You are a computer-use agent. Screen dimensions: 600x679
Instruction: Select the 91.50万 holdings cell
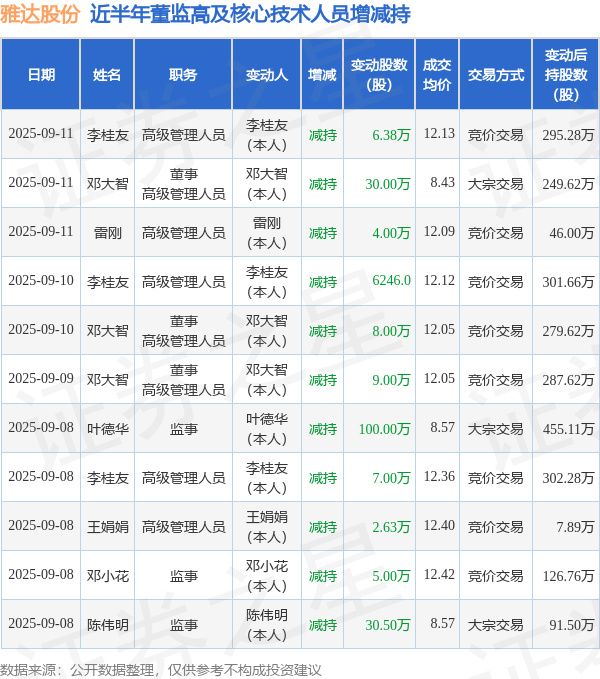coord(571,624)
